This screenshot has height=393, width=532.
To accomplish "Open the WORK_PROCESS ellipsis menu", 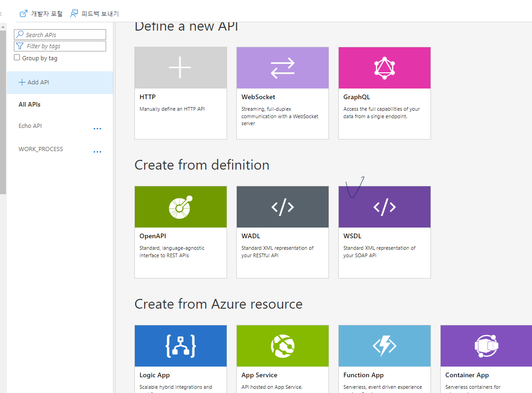I will (x=97, y=152).
